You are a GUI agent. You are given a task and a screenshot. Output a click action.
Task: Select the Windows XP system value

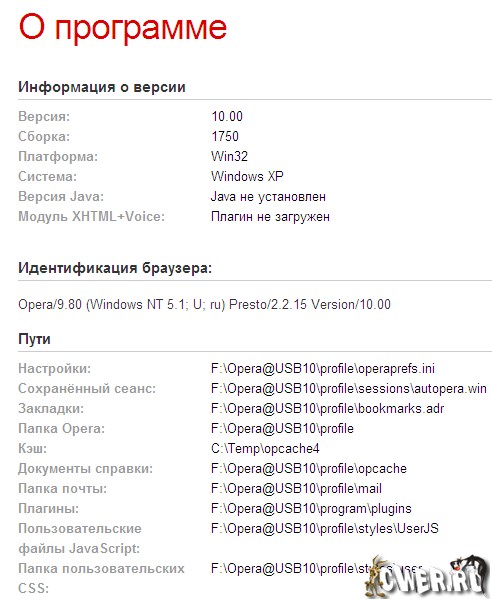[247, 176]
